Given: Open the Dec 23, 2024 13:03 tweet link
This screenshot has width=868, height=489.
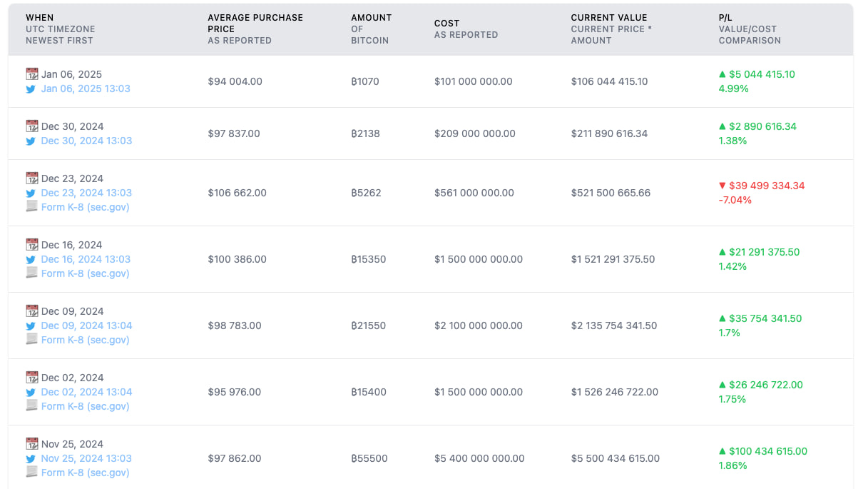Looking at the screenshot, I should click(86, 193).
